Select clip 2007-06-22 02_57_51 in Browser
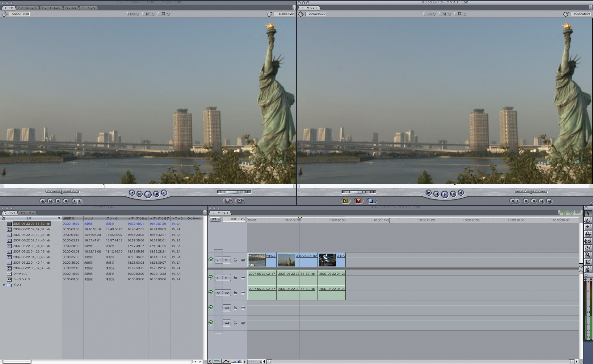This screenshot has width=593, height=364. click(31, 229)
